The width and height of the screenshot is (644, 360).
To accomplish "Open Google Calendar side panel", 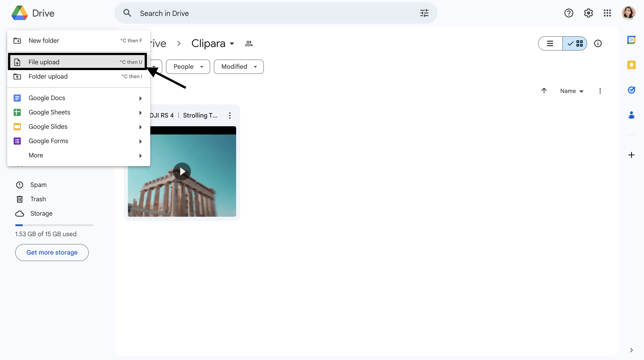I will click(x=631, y=40).
